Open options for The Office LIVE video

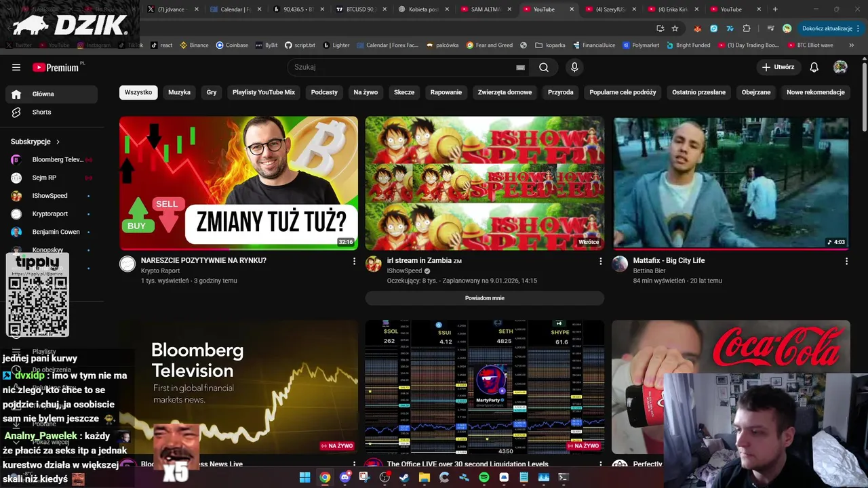pyautogui.click(x=600, y=464)
